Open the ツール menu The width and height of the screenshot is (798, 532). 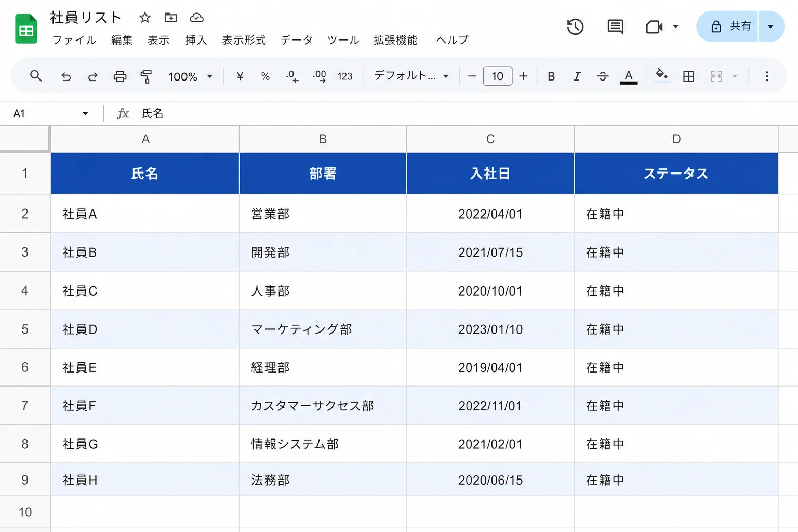point(343,40)
